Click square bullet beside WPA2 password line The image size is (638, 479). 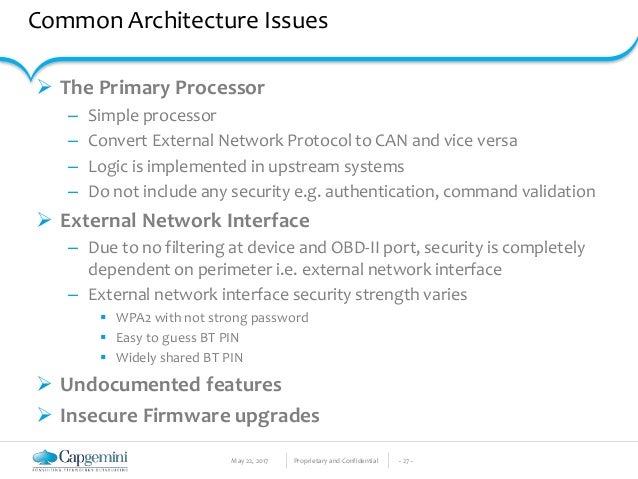pos(103,317)
